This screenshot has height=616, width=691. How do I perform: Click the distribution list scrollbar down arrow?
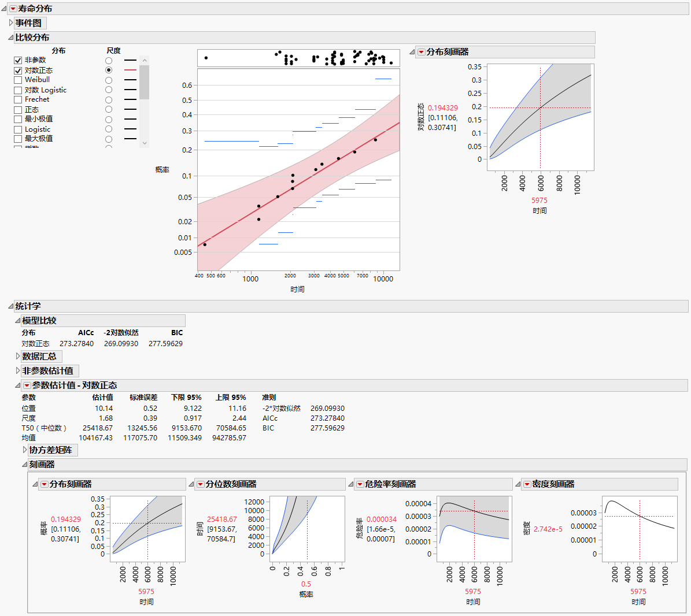[145, 143]
